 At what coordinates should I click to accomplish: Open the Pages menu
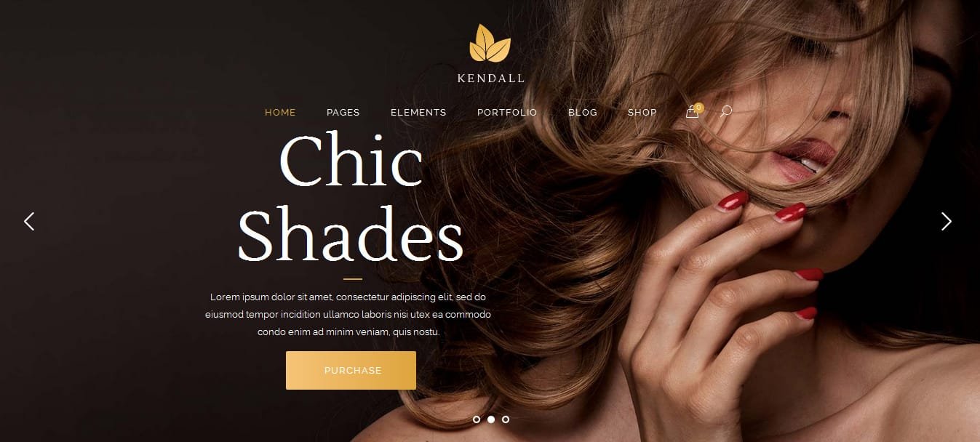coord(343,113)
